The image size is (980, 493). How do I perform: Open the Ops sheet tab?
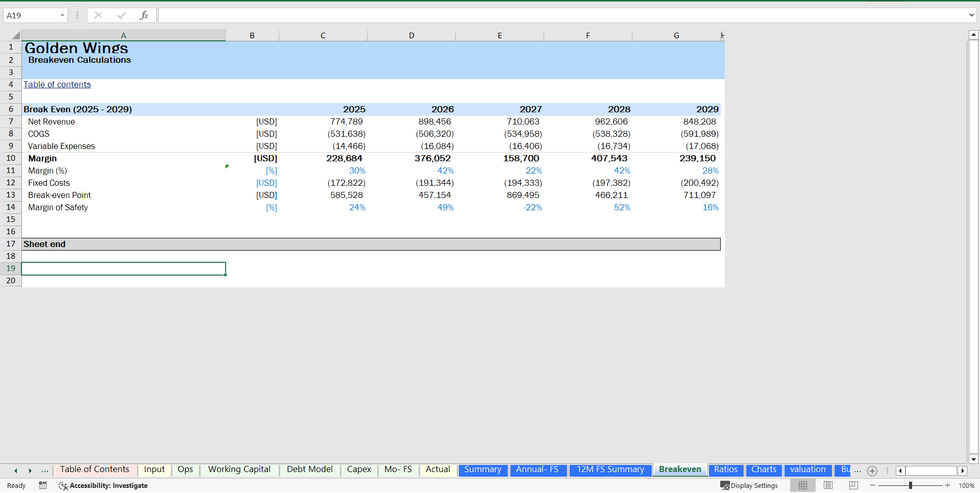pyautogui.click(x=185, y=470)
